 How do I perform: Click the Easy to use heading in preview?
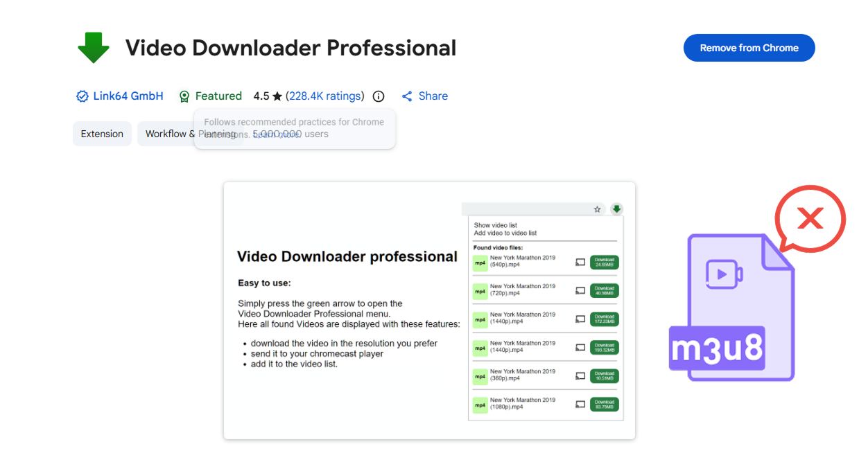[x=264, y=283]
